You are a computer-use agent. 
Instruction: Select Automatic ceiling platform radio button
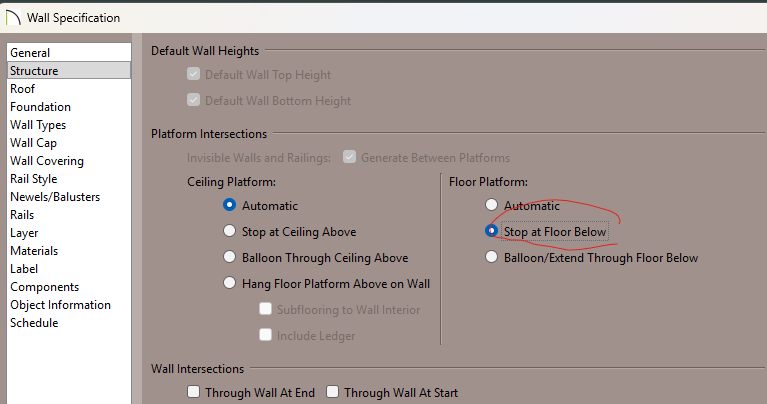[x=230, y=205]
